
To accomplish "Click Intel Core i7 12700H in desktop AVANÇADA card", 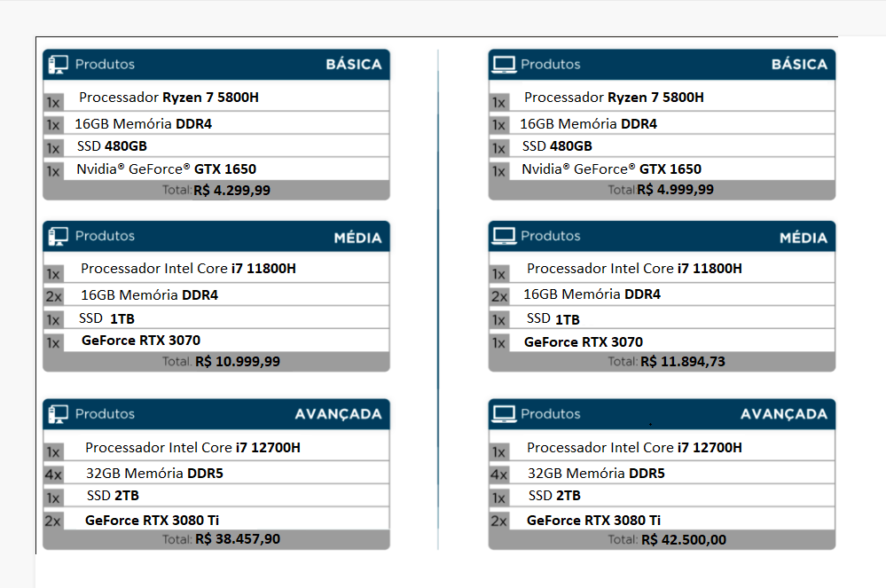I will point(192,447).
